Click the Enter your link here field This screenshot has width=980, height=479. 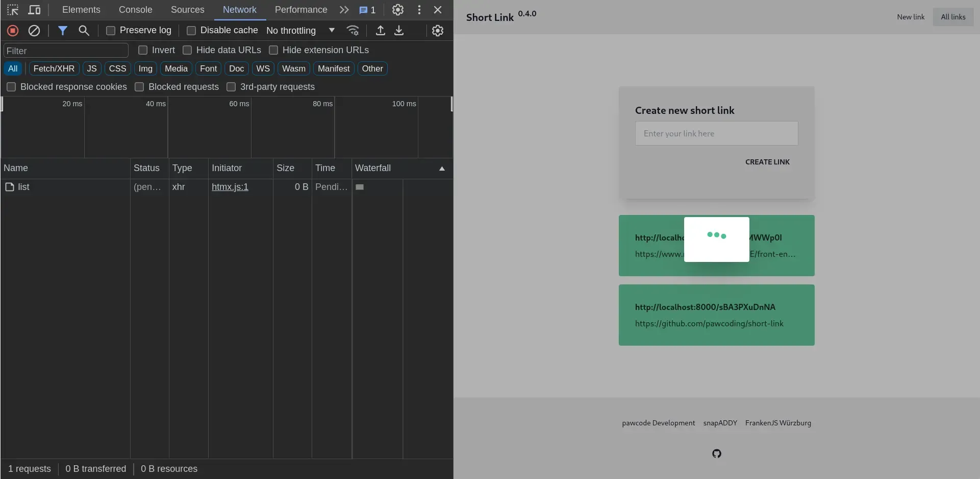click(716, 133)
